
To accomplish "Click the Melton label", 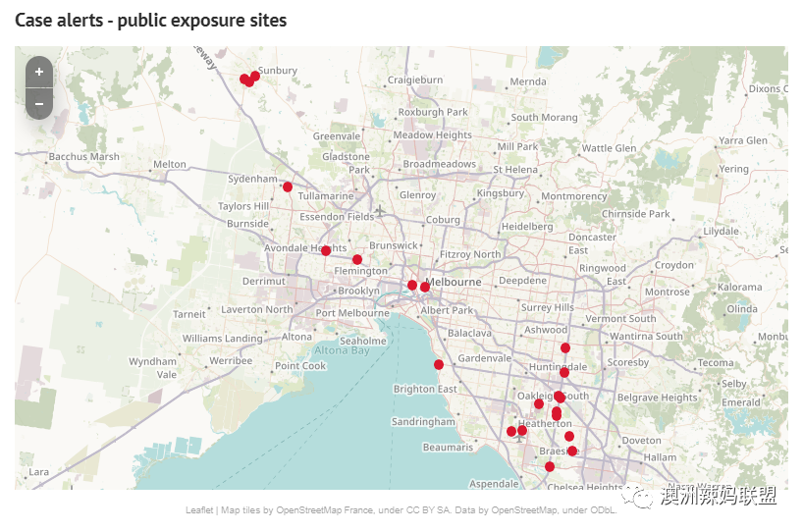I will [170, 164].
